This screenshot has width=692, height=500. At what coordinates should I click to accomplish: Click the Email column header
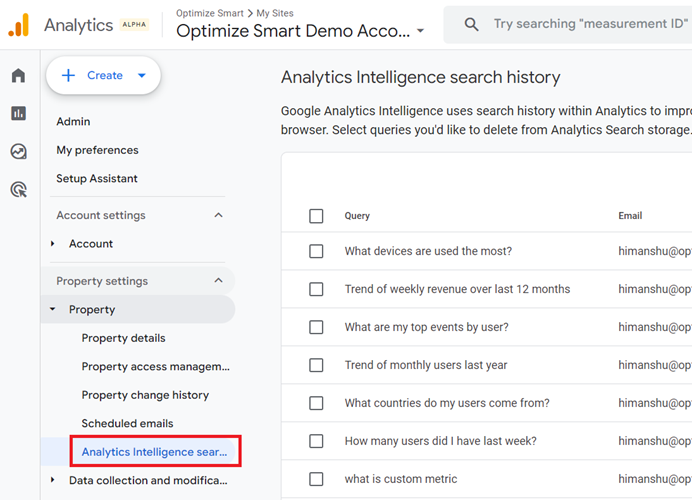(x=630, y=216)
